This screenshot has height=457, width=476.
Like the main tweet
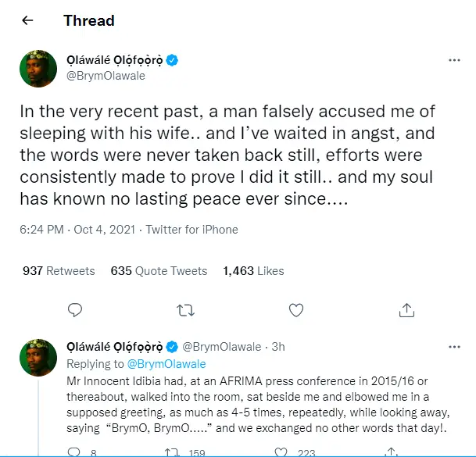tap(296, 311)
